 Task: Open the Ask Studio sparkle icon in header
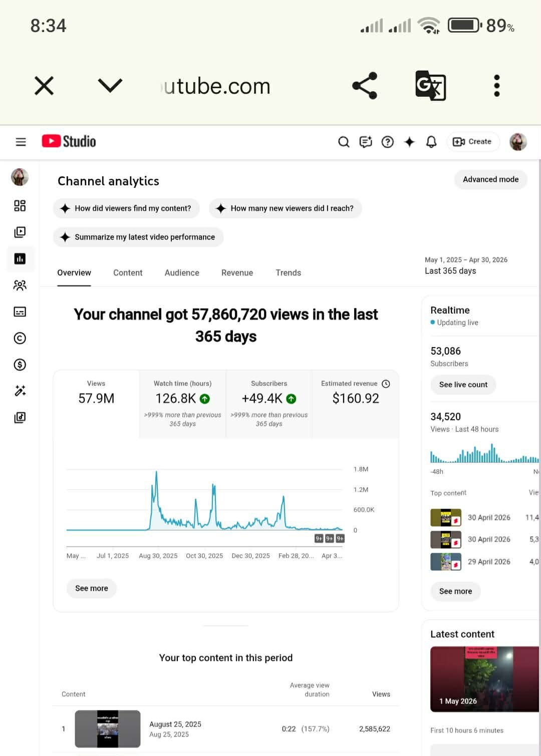[409, 142]
